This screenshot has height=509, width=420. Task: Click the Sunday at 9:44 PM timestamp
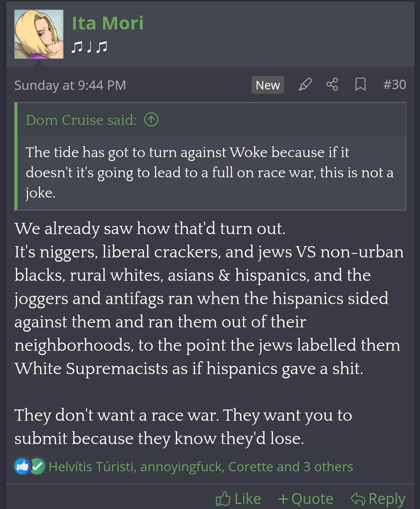[70, 85]
